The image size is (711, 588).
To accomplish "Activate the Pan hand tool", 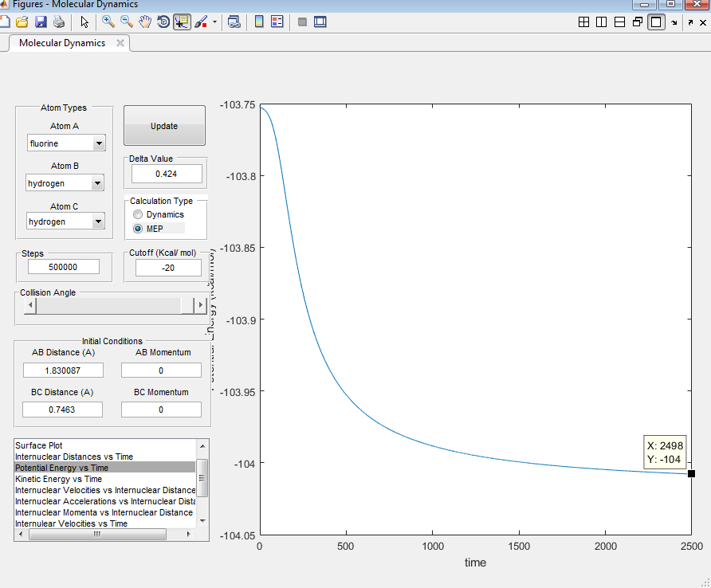I will [145, 22].
